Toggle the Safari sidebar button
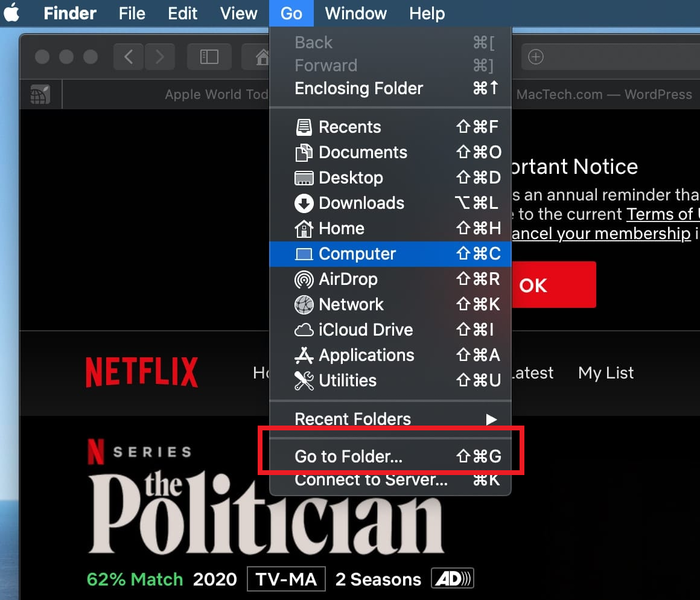The height and width of the screenshot is (600, 700). point(209,57)
